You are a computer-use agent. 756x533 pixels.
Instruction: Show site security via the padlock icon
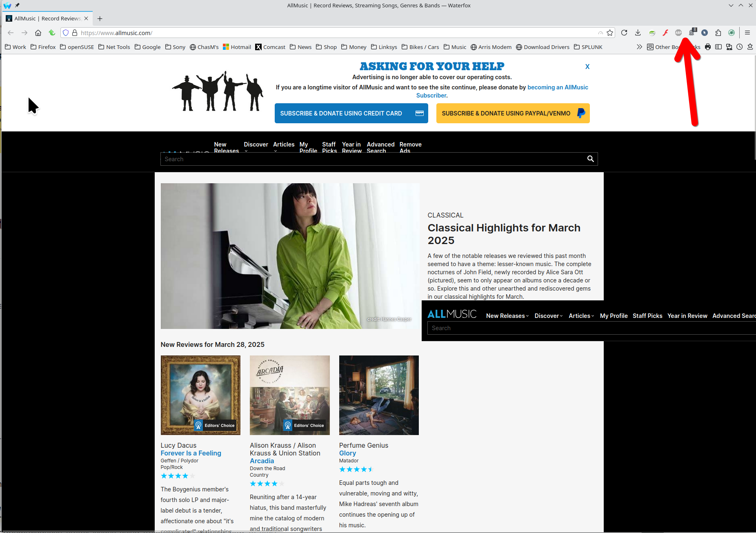pyautogui.click(x=75, y=33)
